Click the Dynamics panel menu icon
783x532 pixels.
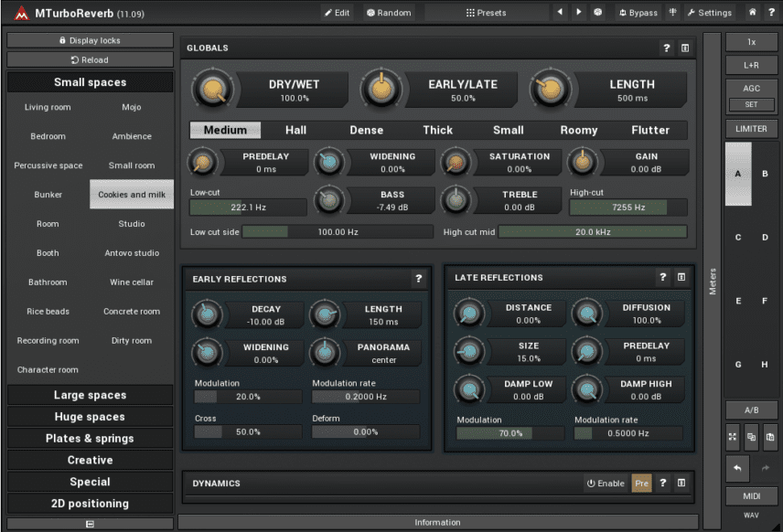(x=681, y=483)
